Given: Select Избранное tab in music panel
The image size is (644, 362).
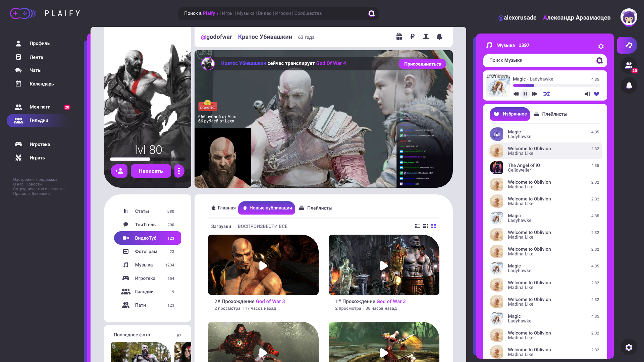Looking at the screenshot, I should coord(510,114).
